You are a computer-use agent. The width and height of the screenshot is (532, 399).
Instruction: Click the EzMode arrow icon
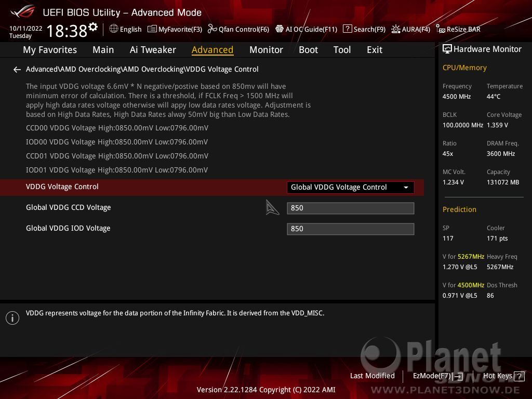click(x=458, y=376)
